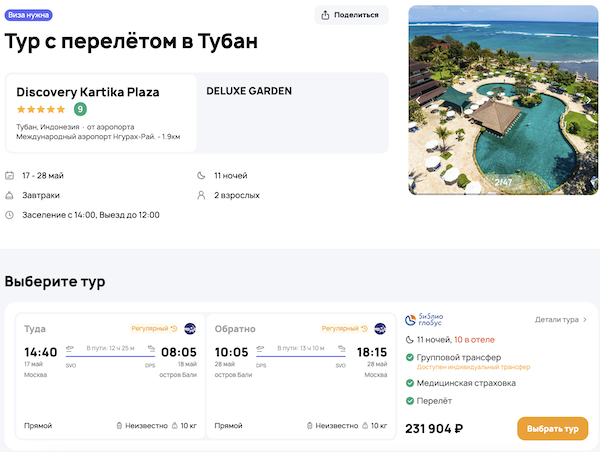
Task: Click the Медицинская страховка checkmark
Action: 410,382
